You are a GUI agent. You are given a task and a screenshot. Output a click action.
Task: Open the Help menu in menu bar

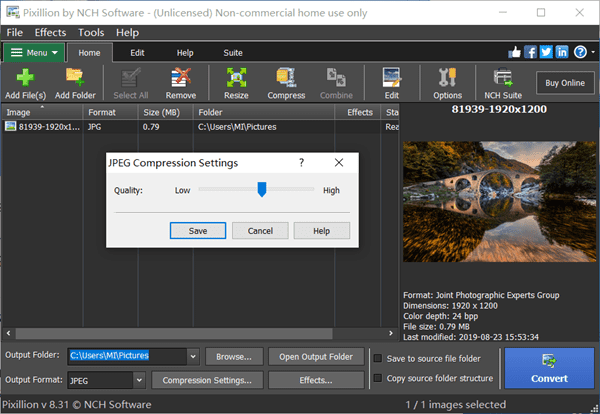(127, 33)
